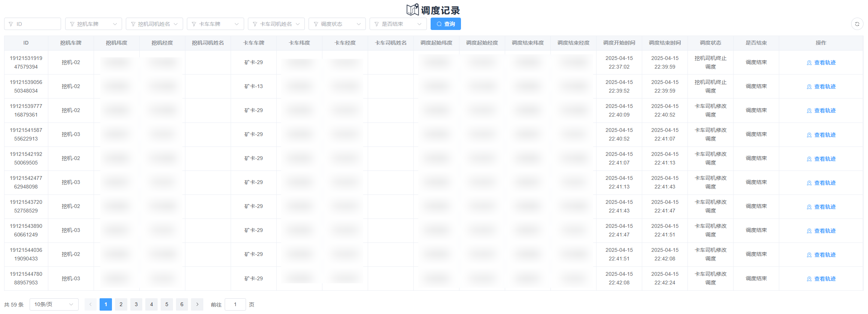Click the 前往 page number input box
This screenshot has height=314, width=868.
235,304
